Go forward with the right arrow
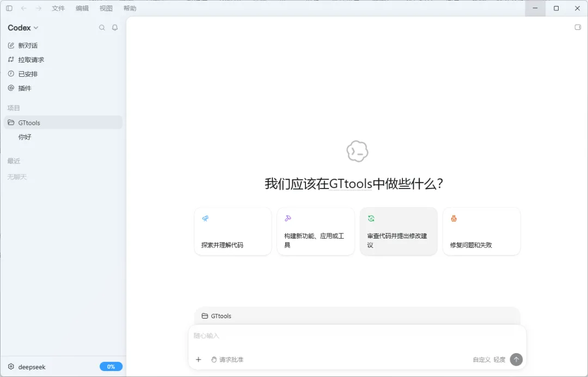This screenshot has height=377, width=588. click(38, 8)
